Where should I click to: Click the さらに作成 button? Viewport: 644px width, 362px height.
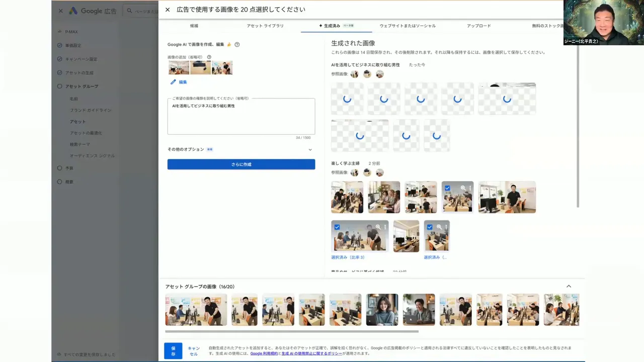point(241,164)
